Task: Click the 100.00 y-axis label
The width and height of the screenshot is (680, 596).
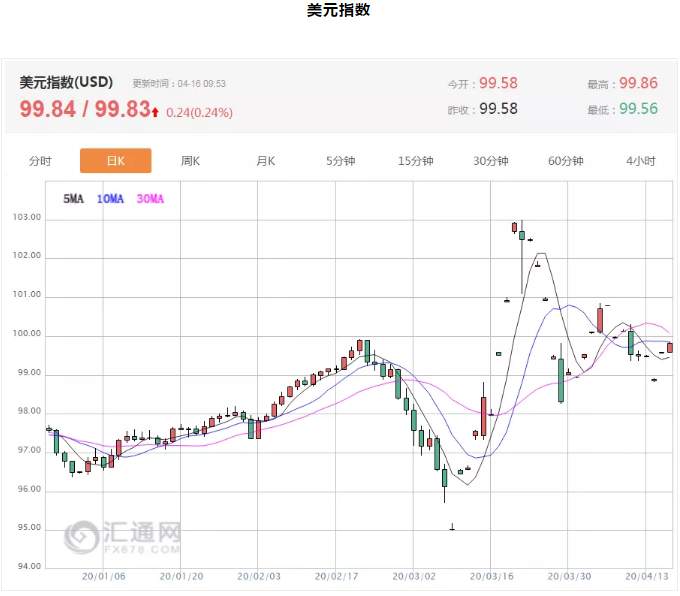Action: tap(27, 333)
